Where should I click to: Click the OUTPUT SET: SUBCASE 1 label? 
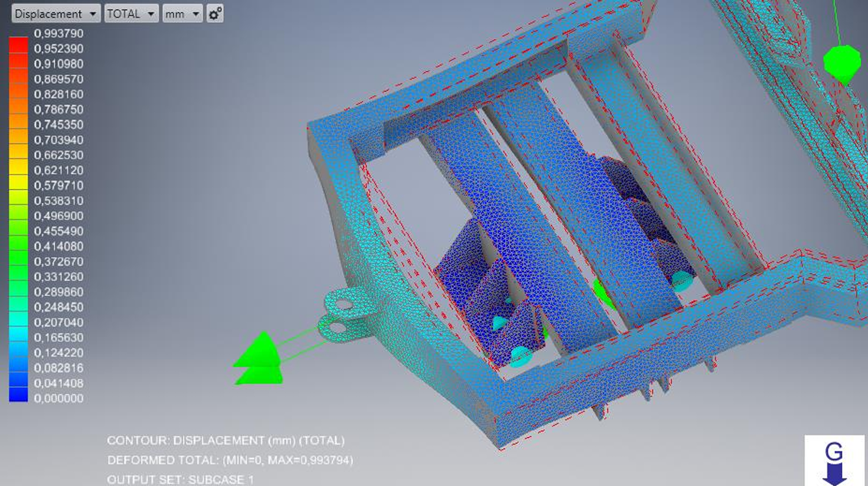coord(181,479)
